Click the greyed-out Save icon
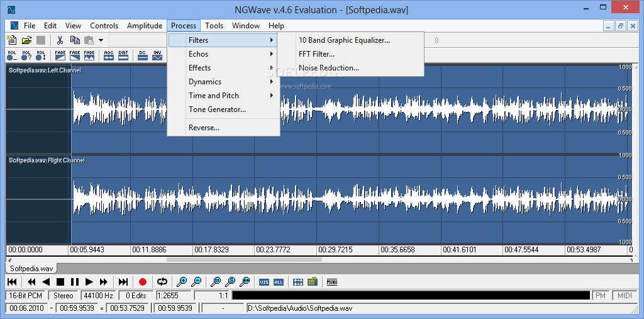The width and height of the screenshot is (644, 319). pos(41,40)
